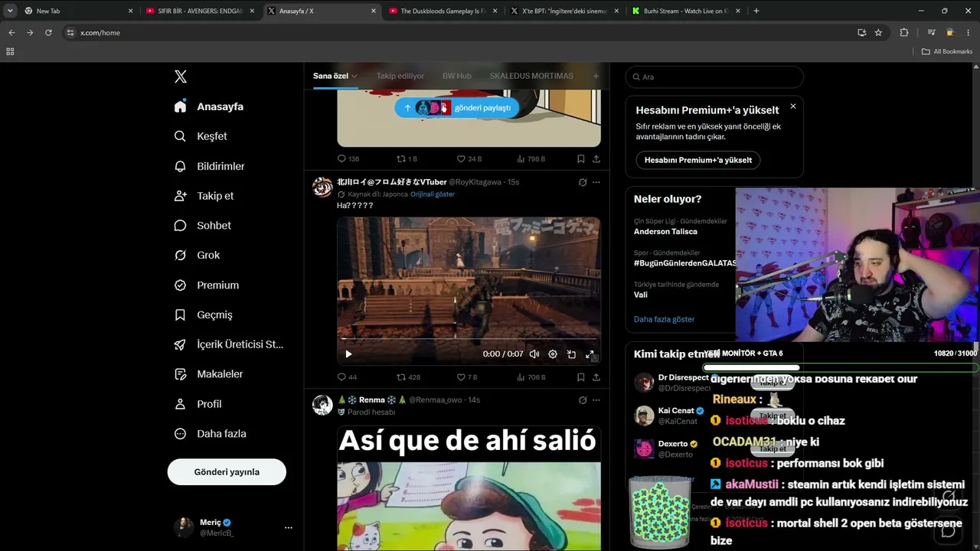Open Sohbet chat in the sidebar
Screen dimensions: 980x551
(203, 226)
